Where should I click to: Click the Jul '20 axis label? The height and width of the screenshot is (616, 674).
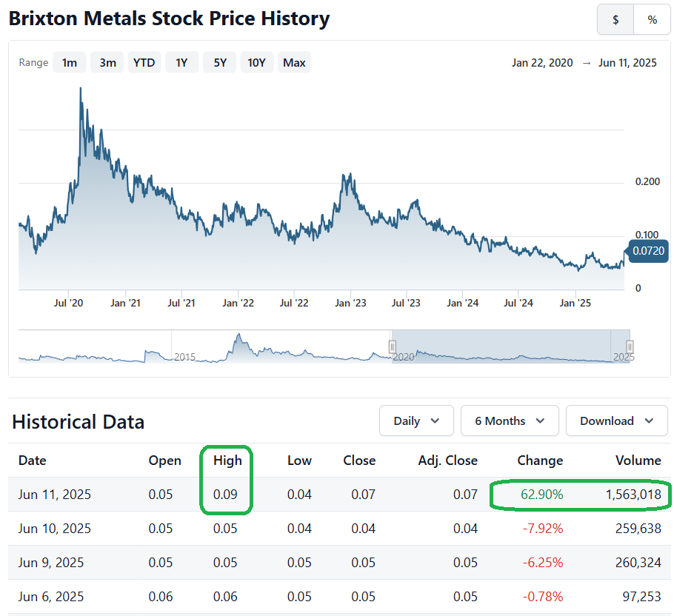pyautogui.click(x=68, y=304)
